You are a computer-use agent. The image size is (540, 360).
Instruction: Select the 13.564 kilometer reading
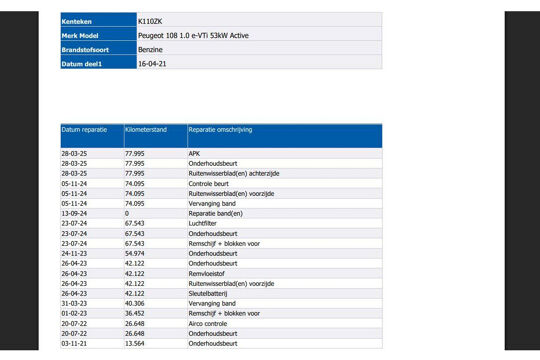pyautogui.click(x=135, y=343)
